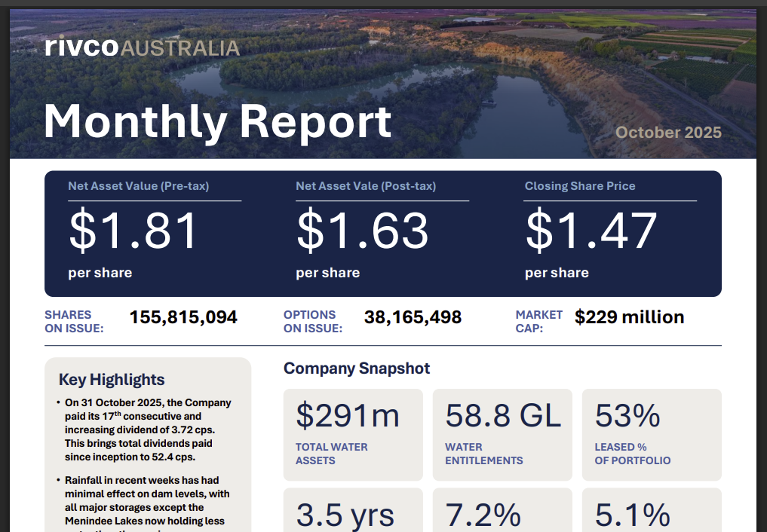Image resolution: width=767 pixels, height=532 pixels.
Task: Click the shares on issue number 155,815,094
Action: coord(183,317)
